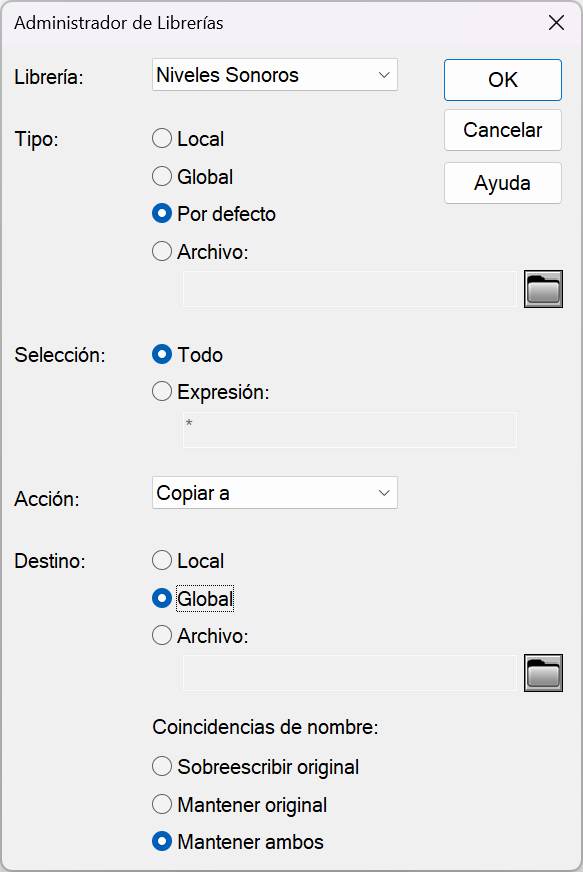The image size is (583, 872).
Task: Open Ayuda for this dialog
Action: [503, 183]
